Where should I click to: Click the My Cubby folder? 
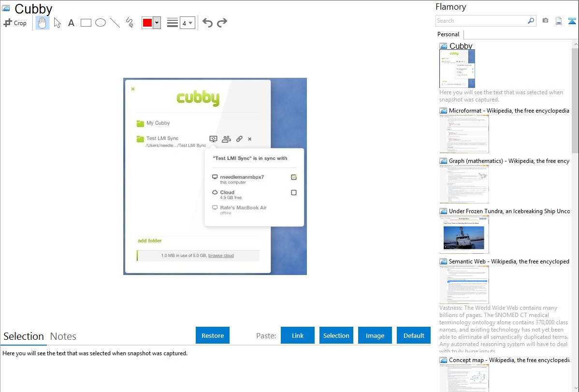(x=153, y=123)
